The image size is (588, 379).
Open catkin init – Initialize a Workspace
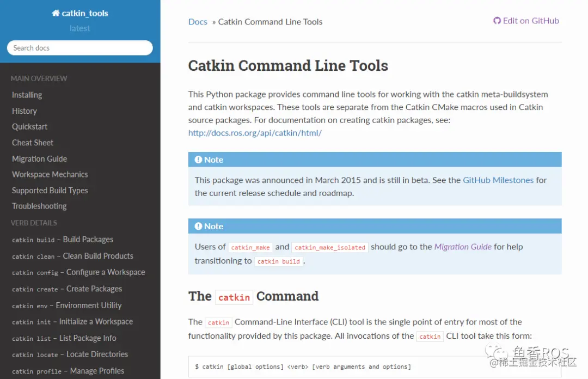tap(72, 322)
